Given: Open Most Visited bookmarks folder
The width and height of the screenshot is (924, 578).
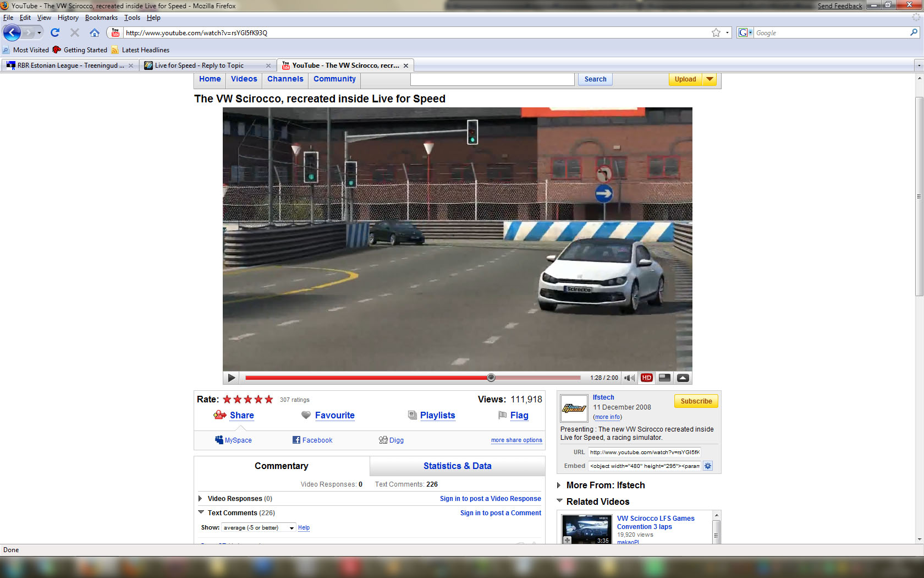Looking at the screenshot, I should 26,50.
